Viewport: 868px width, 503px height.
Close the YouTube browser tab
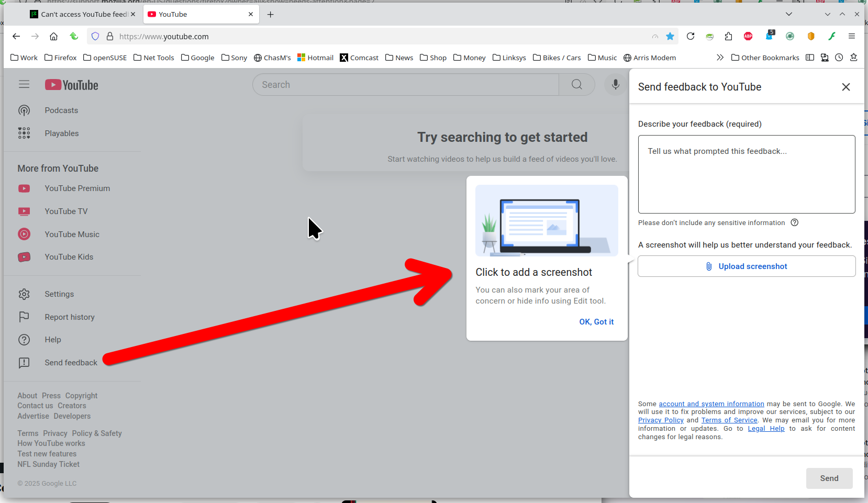251,14
